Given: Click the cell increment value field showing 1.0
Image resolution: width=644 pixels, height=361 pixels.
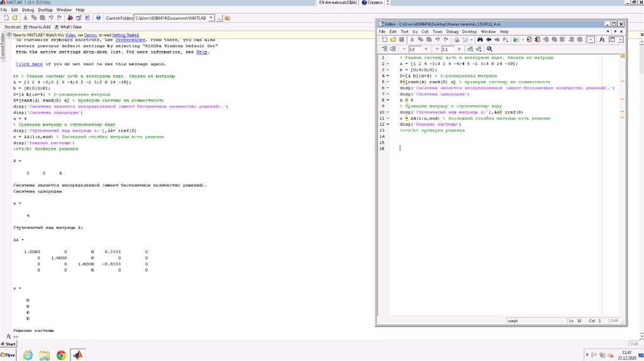Looking at the screenshot, I should 414,48.
